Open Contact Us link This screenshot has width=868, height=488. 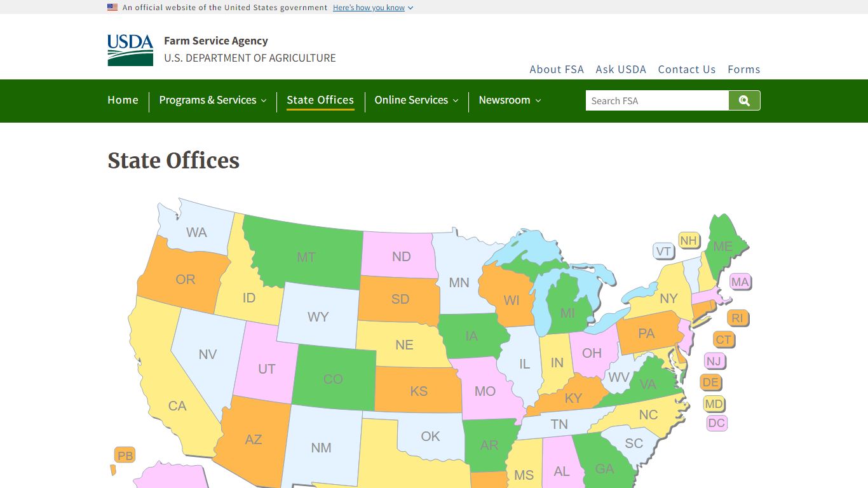click(687, 69)
